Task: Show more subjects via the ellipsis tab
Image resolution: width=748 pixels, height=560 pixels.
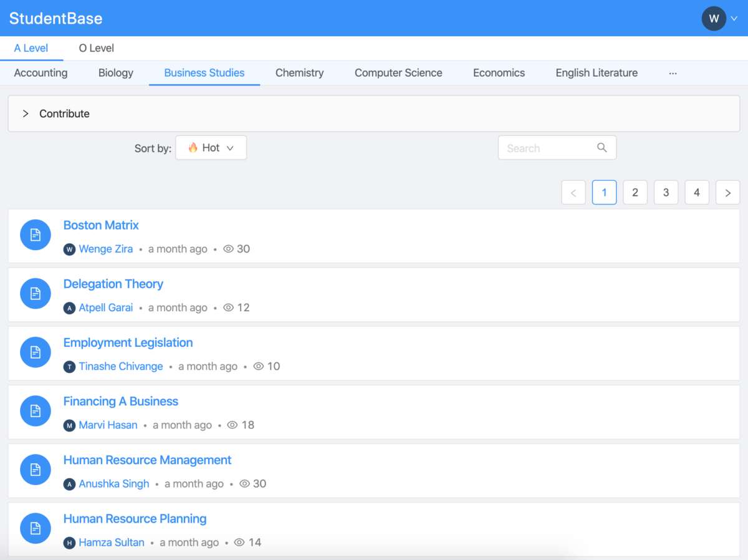Action: click(x=673, y=73)
